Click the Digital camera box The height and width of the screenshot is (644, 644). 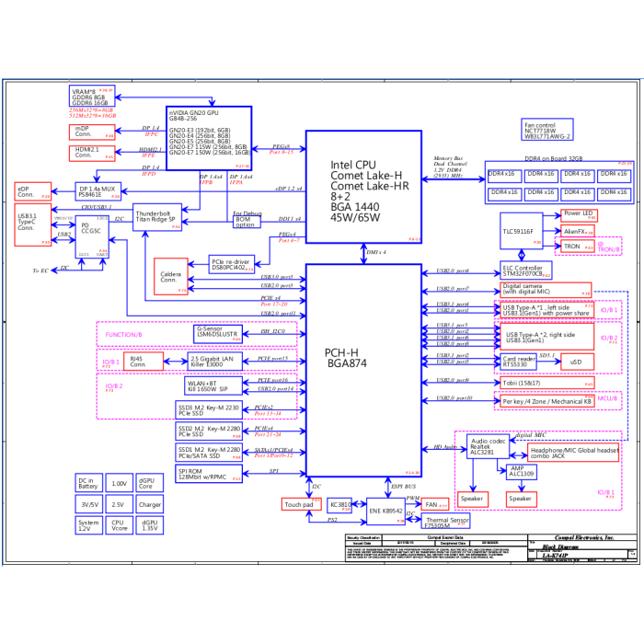click(x=546, y=289)
